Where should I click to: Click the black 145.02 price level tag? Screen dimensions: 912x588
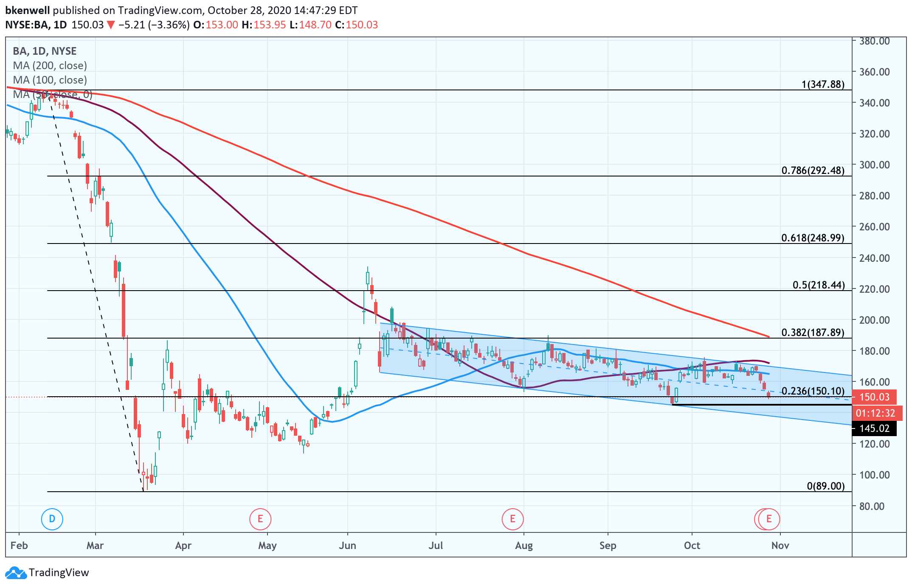[874, 428]
